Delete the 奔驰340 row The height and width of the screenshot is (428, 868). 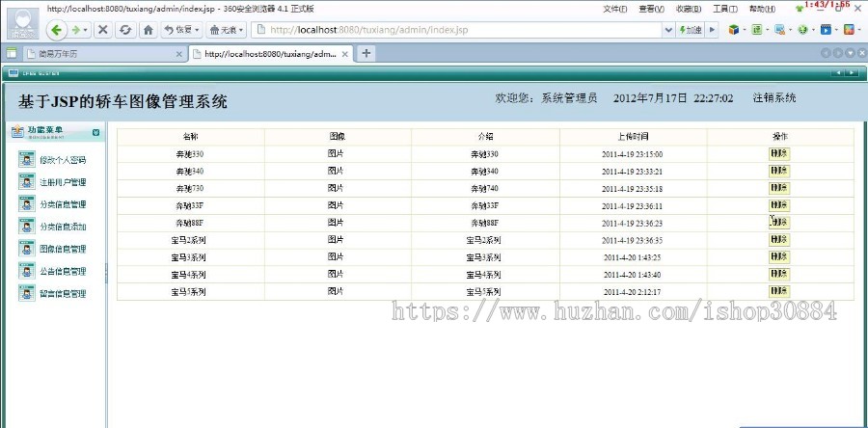click(x=779, y=171)
